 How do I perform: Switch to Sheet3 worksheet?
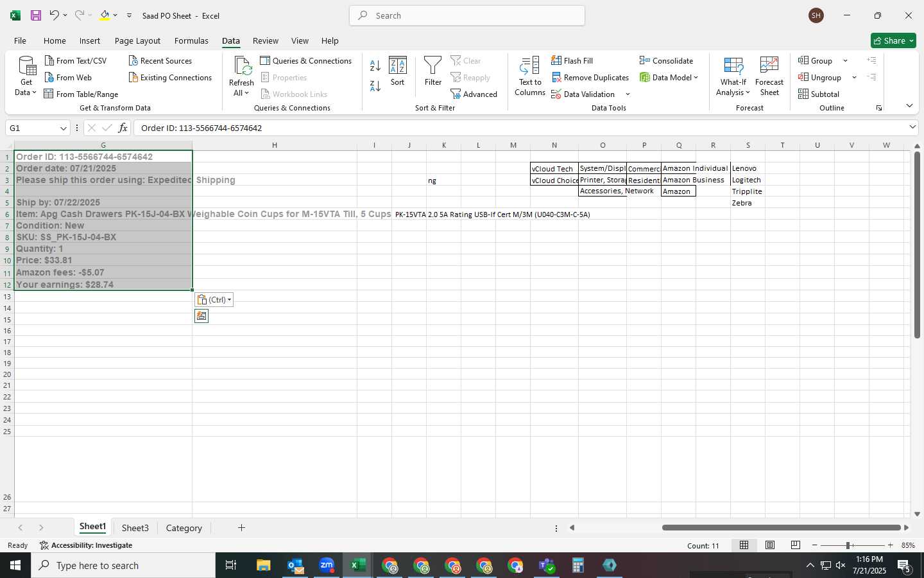[135, 528]
